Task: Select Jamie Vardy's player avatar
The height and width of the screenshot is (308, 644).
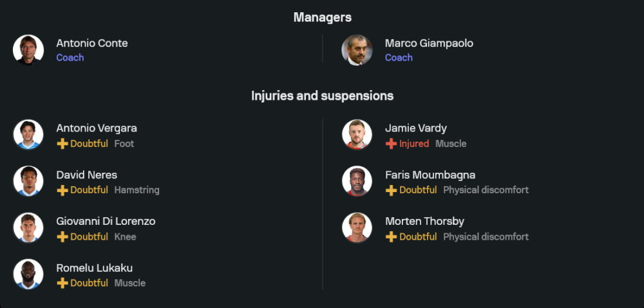Action: (x=357, y=135)
